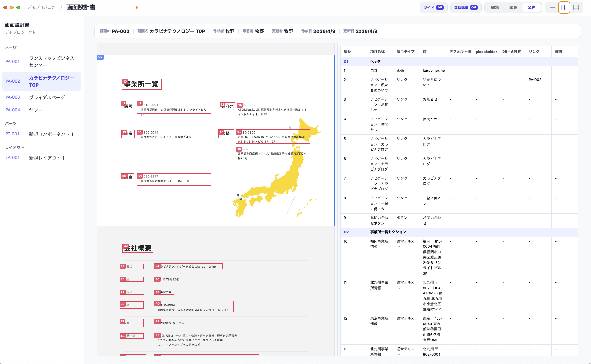Screen dimensions: 591x364
Task: Select the 全体 view tab
Action: point(532,8)
